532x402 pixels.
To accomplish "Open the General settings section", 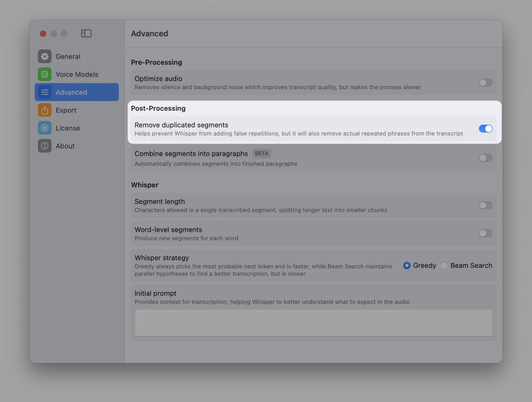I will [x=77, y=57].
